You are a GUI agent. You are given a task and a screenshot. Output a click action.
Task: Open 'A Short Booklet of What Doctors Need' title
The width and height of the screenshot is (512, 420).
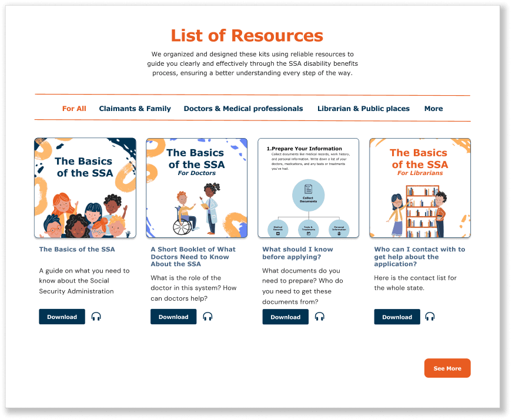pyautogui.click(x=193, y=257)
